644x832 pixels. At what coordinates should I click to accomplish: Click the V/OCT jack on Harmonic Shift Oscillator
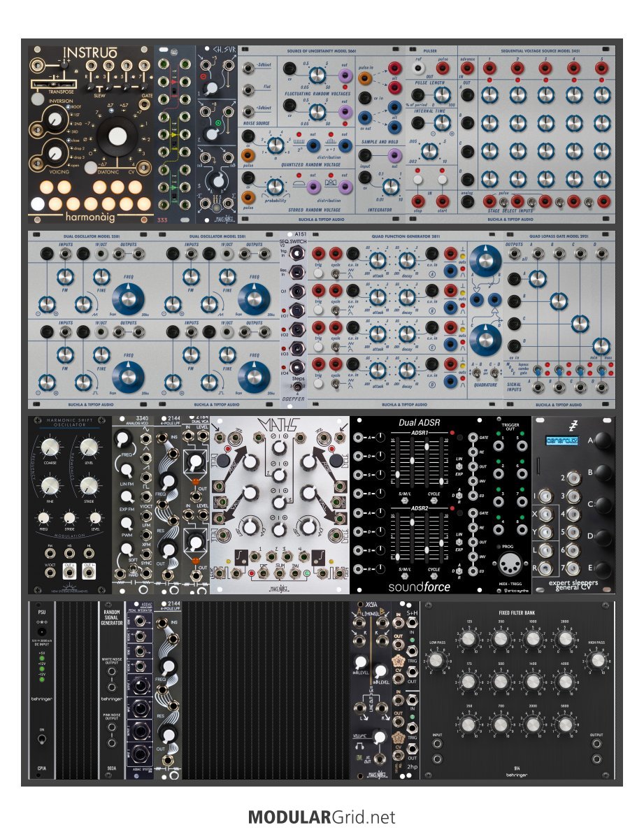50,573
